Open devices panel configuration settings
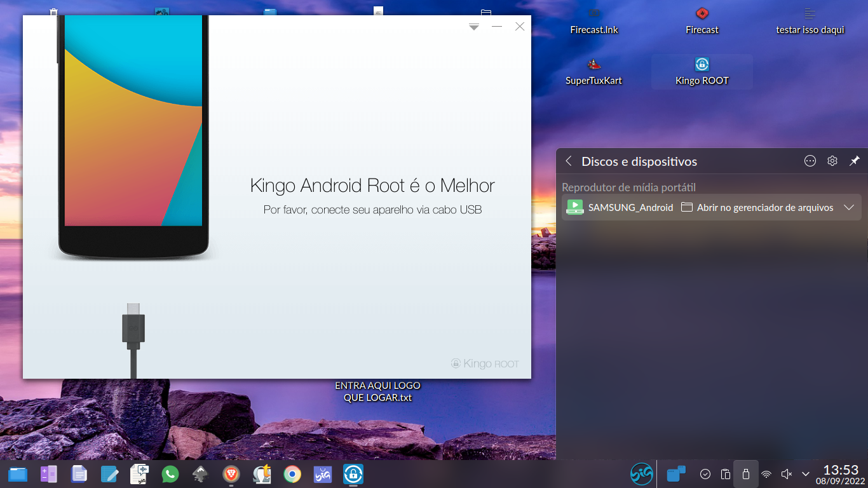The height and width of the screenshot is (488, 868). (832, 161)
